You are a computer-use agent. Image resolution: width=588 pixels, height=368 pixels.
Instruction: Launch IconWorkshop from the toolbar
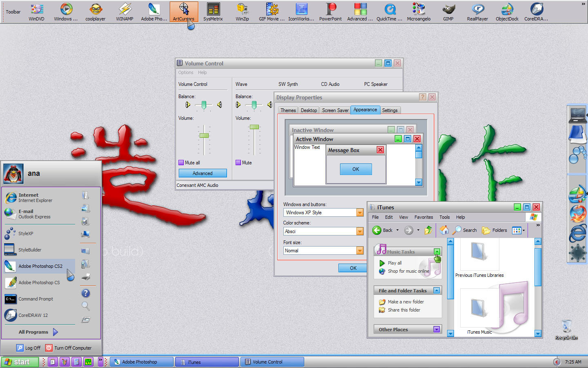301,12
